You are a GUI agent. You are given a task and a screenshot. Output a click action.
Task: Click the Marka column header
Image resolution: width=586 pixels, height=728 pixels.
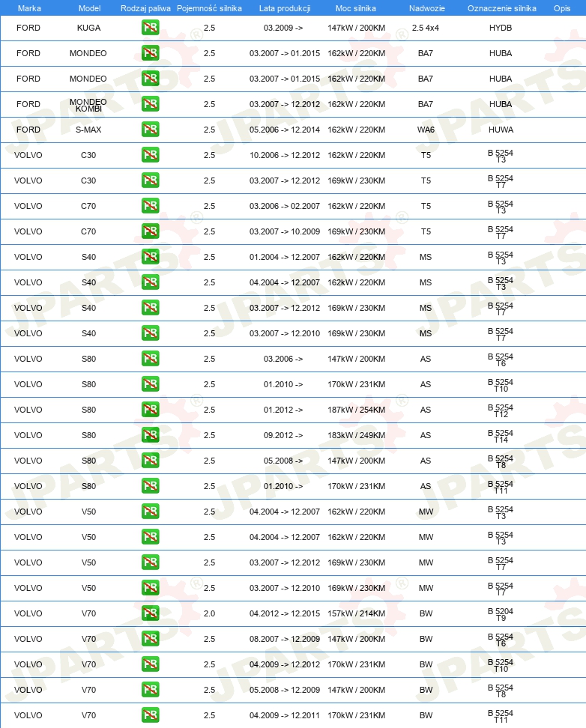(29, 8)
